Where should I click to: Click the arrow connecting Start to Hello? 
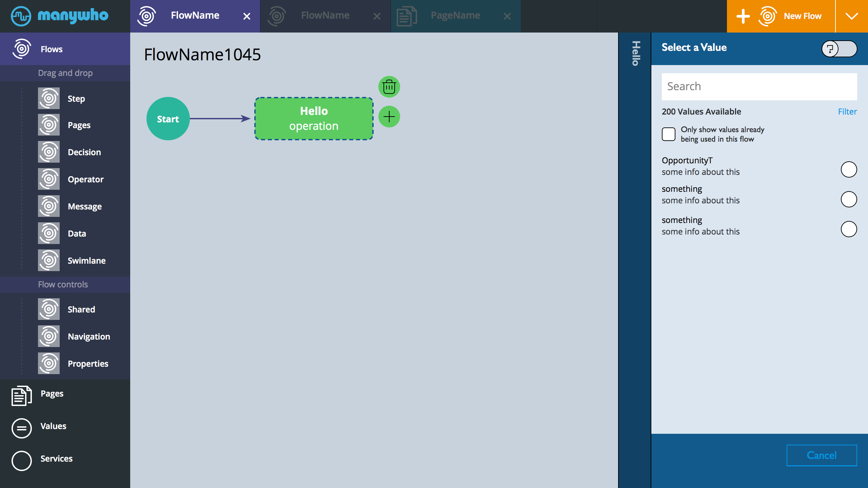[x=220, y=119]
